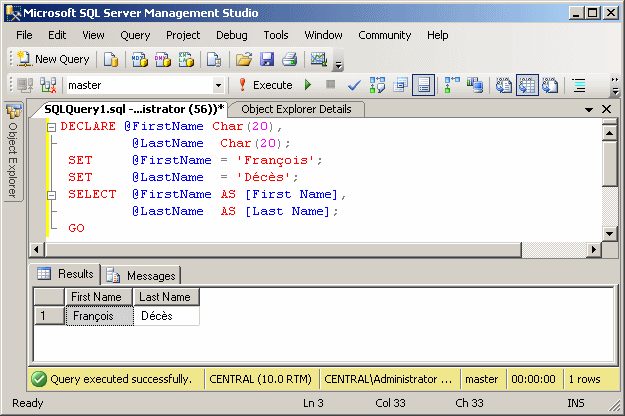Open the standard toolbar options dropdown
This screenshot has height=416, width=625.
pyautogui.click(x=338, y=65)
